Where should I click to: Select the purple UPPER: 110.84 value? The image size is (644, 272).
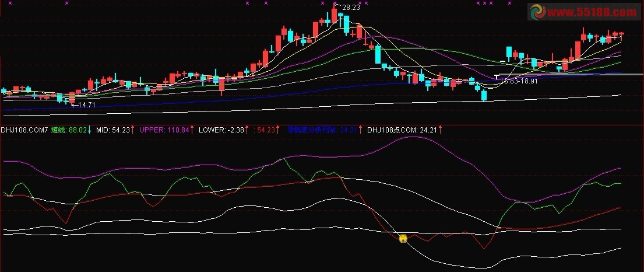pyautogui.click(x=164, y=130)
